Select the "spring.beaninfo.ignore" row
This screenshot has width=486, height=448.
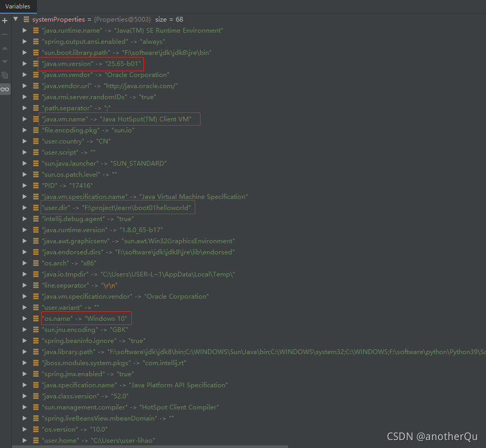(93, 341)
